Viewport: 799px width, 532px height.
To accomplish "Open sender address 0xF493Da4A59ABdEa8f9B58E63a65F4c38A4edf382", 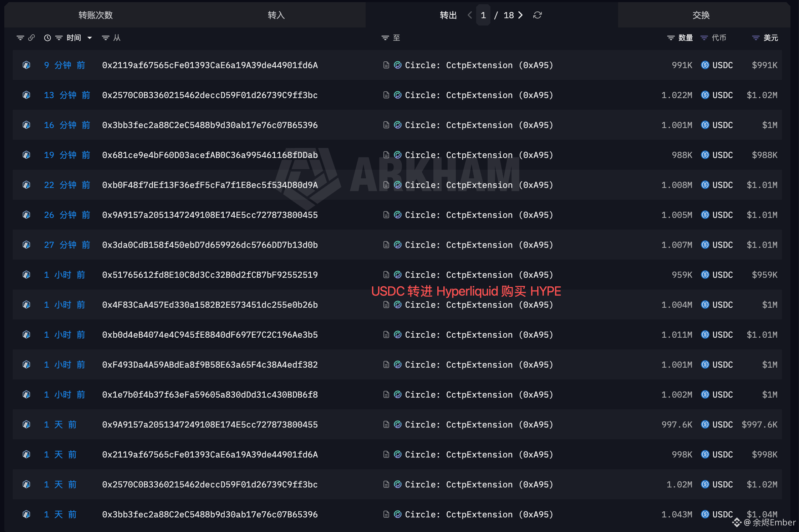I will pos(210,364).
